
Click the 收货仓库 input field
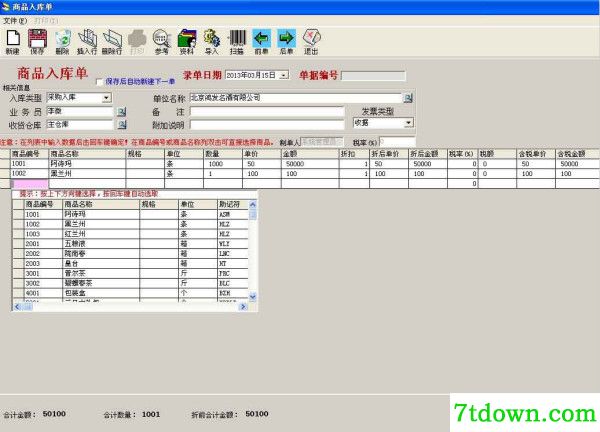click(80, 124)
